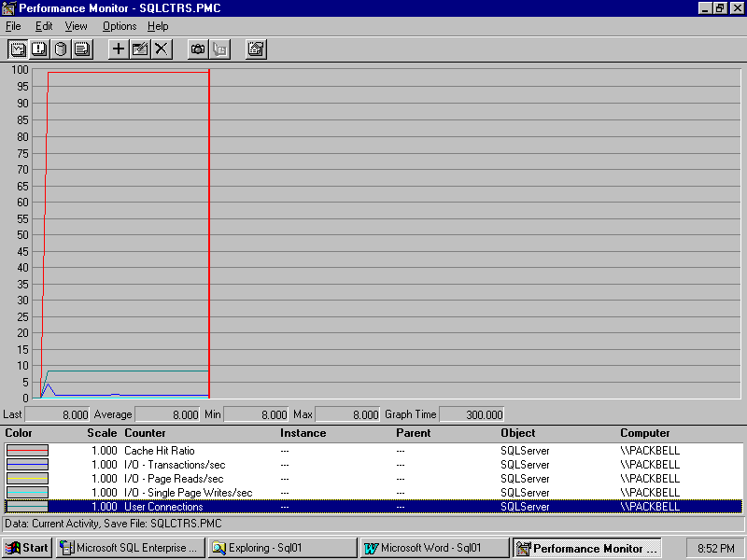Click Add Counter plus icon
The height and width of the screenshot is (560, 747).
tap(119, 49)
